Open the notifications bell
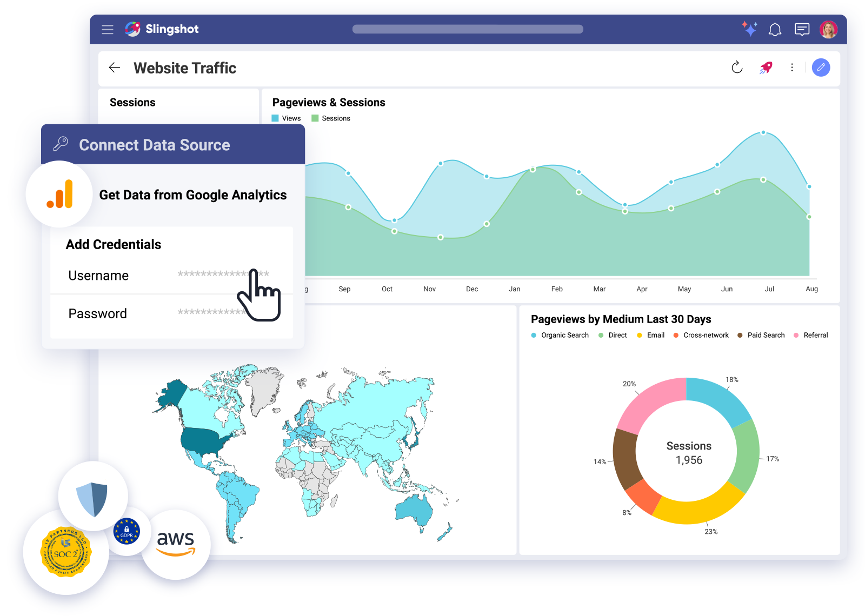This screenshot has width=865, height=616. (775, 29)
